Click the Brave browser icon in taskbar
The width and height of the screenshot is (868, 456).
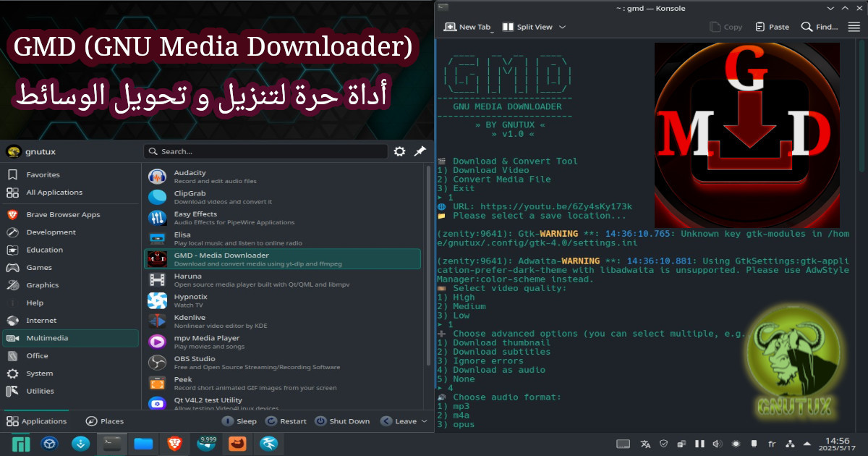coord(173,443)
